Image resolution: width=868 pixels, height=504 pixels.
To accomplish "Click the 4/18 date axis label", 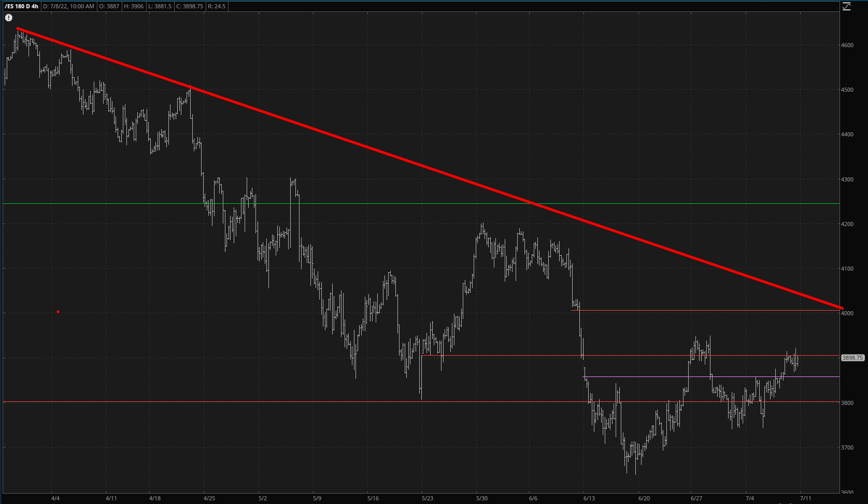I will [154, 498].
